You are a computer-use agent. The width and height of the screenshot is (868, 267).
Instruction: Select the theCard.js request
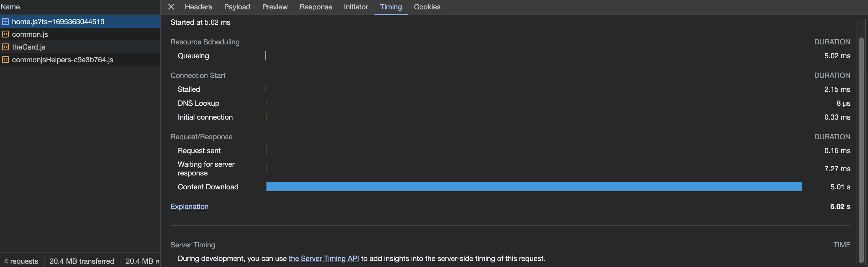[29, 47]
